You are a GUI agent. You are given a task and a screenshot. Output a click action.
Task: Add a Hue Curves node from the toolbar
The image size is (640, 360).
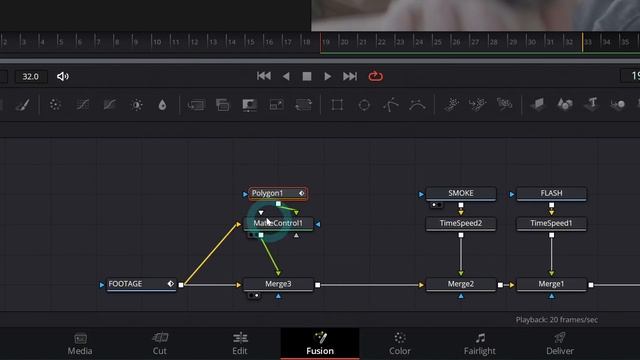point(110,105)
